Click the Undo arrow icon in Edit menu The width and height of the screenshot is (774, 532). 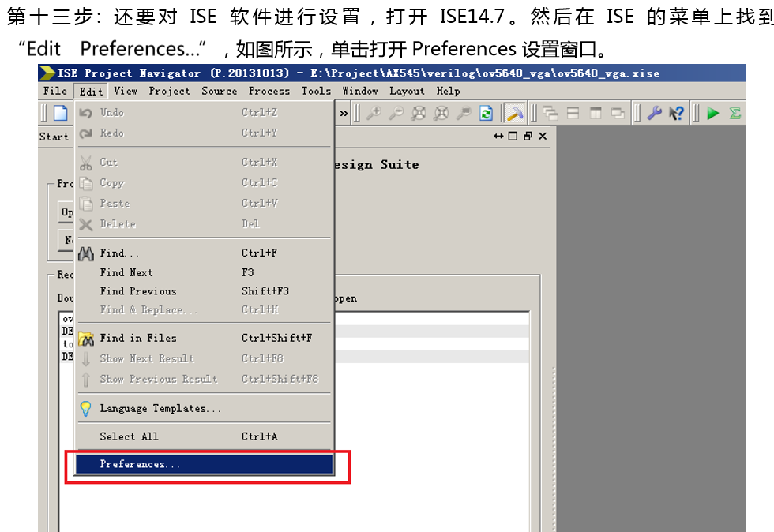tap(85, 112)
